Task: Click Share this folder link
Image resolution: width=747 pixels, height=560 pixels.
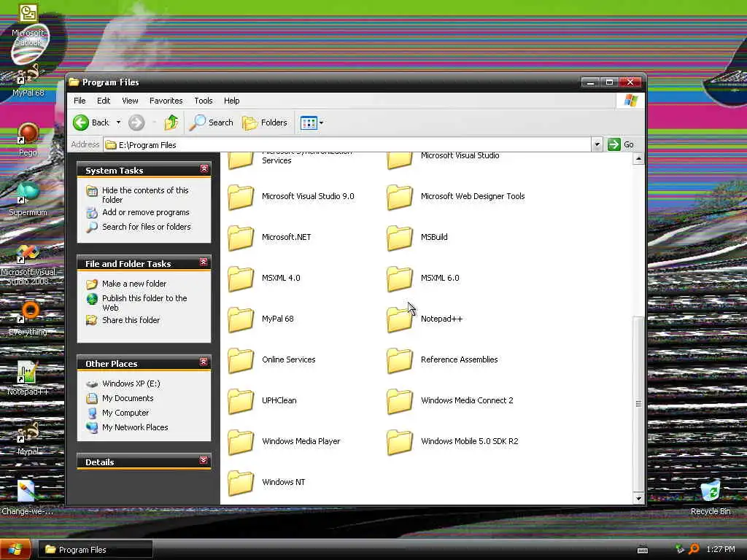Action: pos(131,320)
